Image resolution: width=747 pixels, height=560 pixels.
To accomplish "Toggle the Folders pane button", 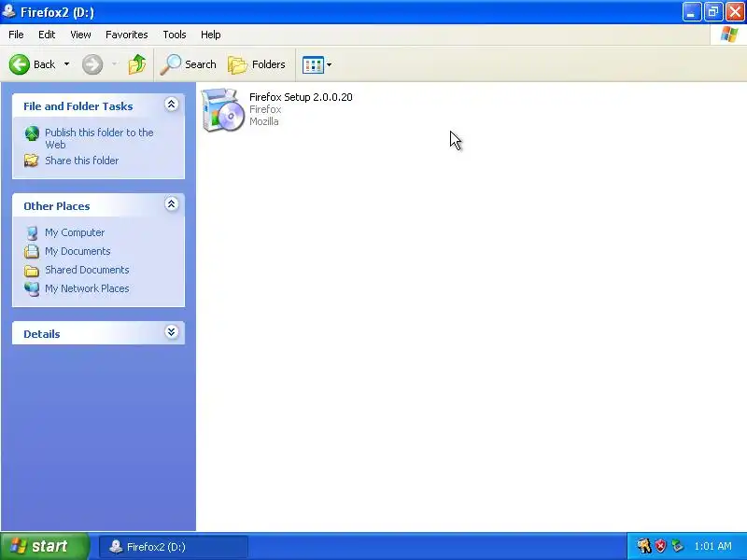I will (256, 64).
